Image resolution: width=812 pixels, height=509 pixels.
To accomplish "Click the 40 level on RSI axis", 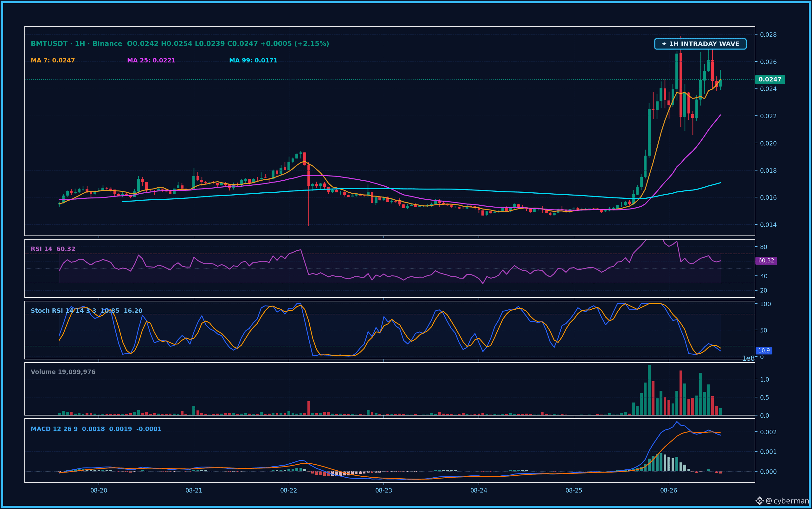I will (x=764, y=276).
